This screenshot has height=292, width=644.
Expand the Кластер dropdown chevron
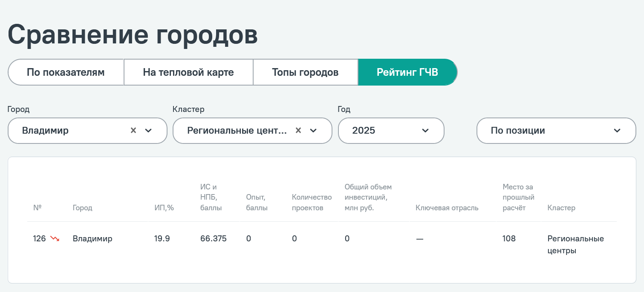(x=313, y=131)
